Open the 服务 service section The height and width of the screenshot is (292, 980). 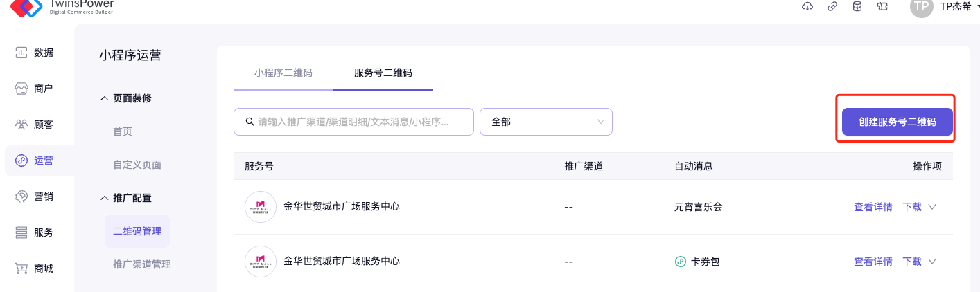[x=35, y=232]
